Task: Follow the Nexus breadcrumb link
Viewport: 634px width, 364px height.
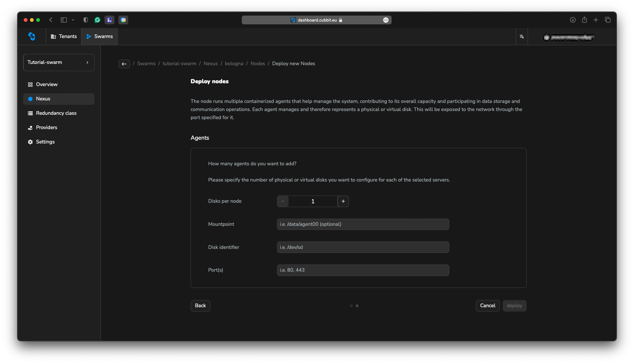Action: 211,64
